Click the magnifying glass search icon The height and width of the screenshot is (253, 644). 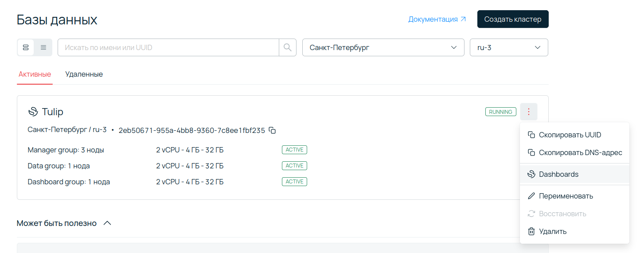tap(288, 47)
